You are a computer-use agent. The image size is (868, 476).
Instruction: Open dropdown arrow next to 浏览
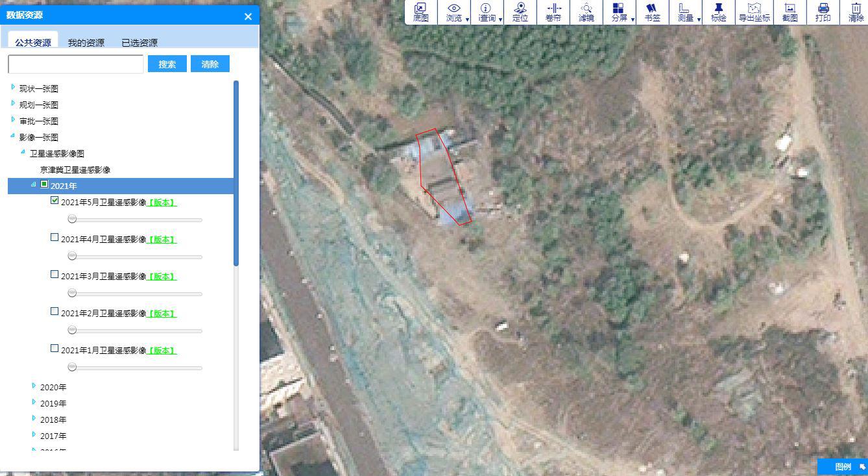coord(467,19)
